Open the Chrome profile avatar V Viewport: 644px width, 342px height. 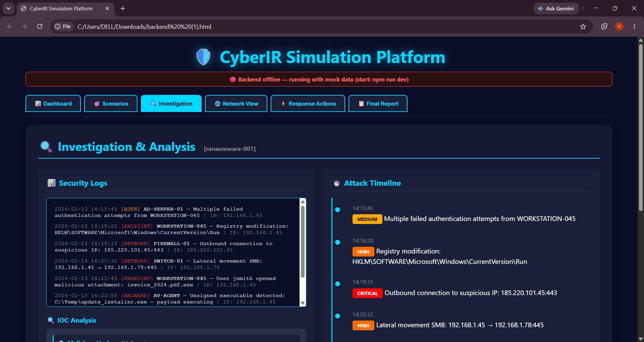(619, 26)
